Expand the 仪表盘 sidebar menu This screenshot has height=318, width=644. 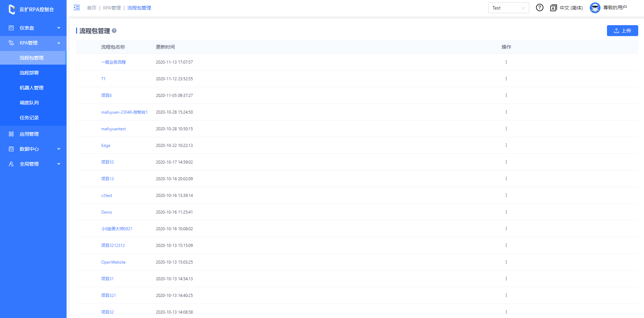pos(33,28)
